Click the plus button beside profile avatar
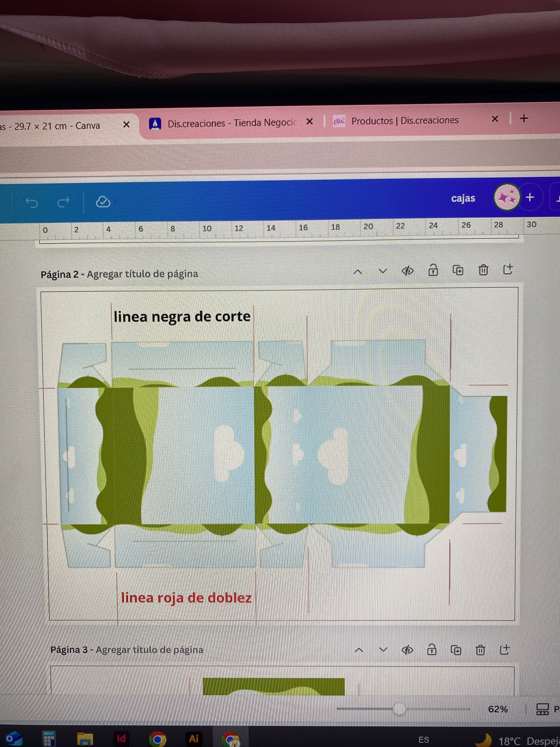Screen dimensions: 560x747 pyautogui.click(x=530, y=197)
